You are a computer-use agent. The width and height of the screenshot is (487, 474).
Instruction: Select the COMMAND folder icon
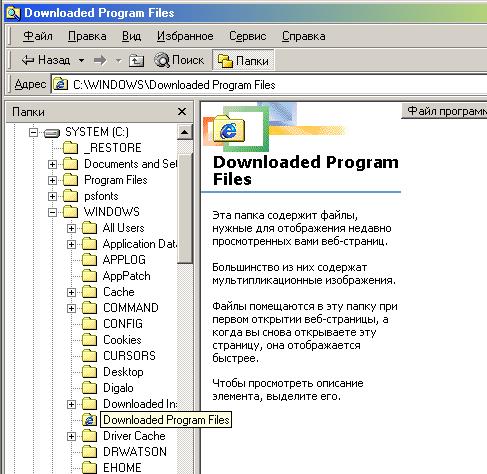pyautogui.click(x=89, y=308)
